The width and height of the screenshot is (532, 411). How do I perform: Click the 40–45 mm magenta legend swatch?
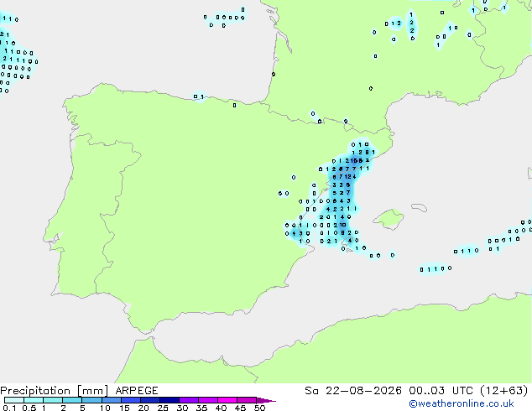(x=227, y=400)
